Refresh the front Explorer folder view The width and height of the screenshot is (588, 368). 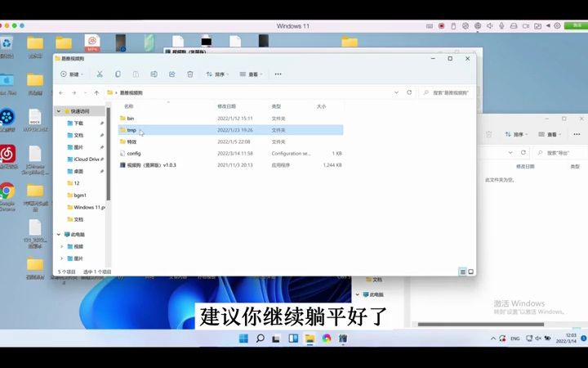(x=409, y=92)
